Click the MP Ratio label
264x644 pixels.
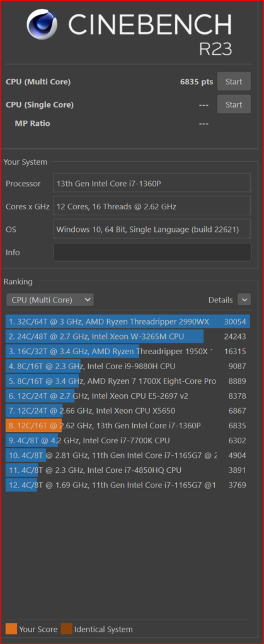33,123
